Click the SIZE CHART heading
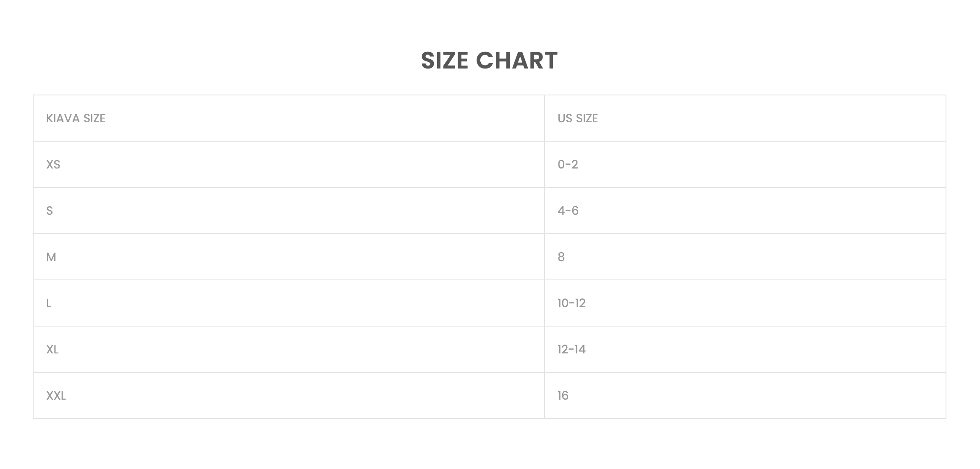 (489, 61)
